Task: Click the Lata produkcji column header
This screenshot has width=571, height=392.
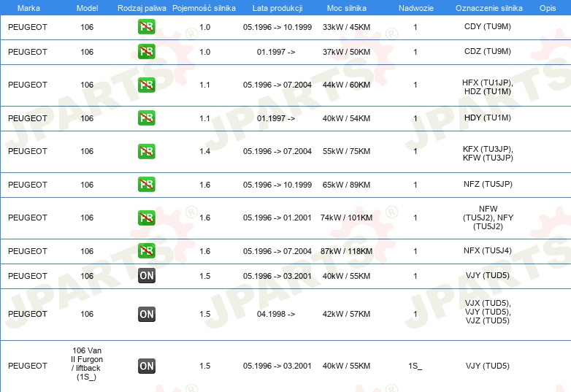Action: tap(277, 8)
